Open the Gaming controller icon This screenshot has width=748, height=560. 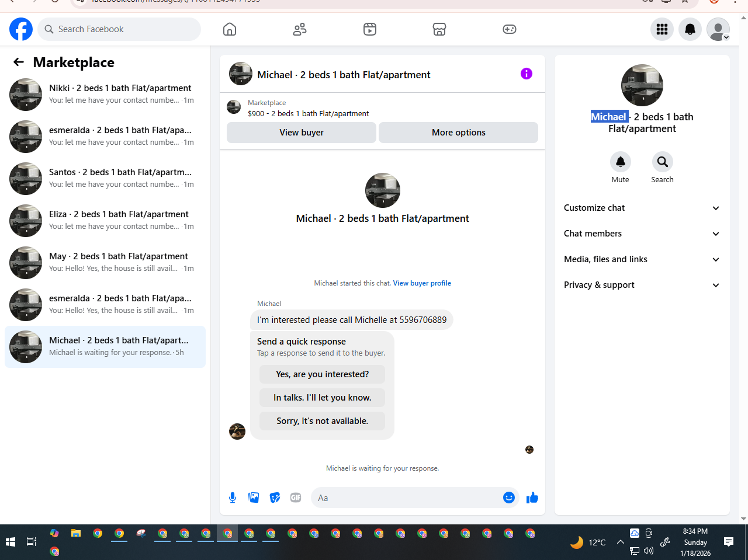(510, 29)
